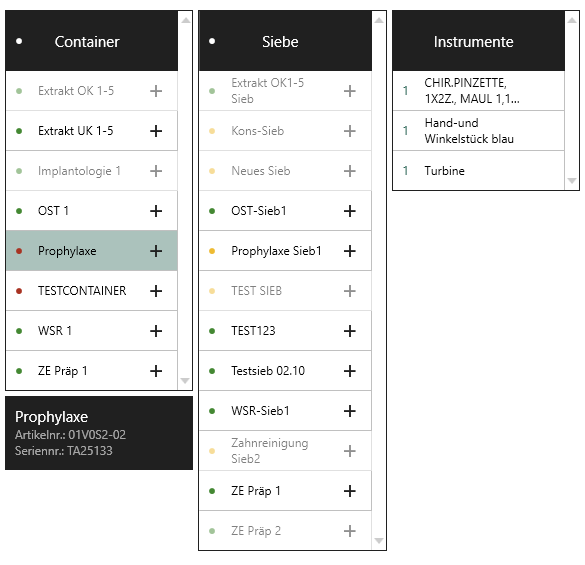Click the red status dot of TESTCONTAINER
585x565 pixels.
point(19,291)
